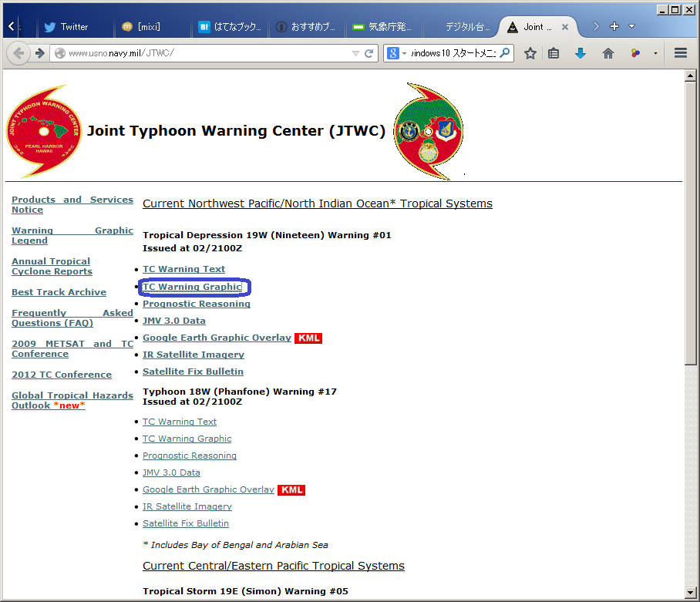
Task: Open Best Track Archive link
Action: pos(59,292)
